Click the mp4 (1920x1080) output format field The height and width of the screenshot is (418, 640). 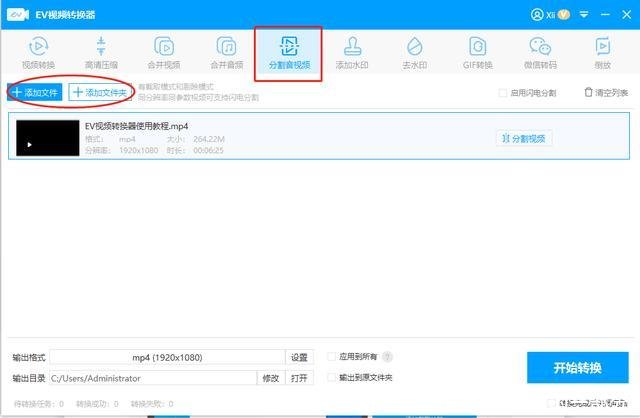(x=167, y=357)
